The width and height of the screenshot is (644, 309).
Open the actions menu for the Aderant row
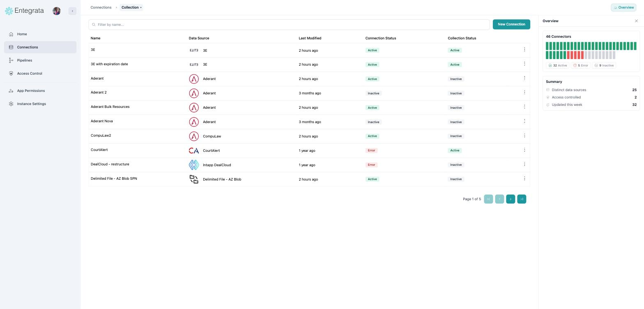(524, 78)
